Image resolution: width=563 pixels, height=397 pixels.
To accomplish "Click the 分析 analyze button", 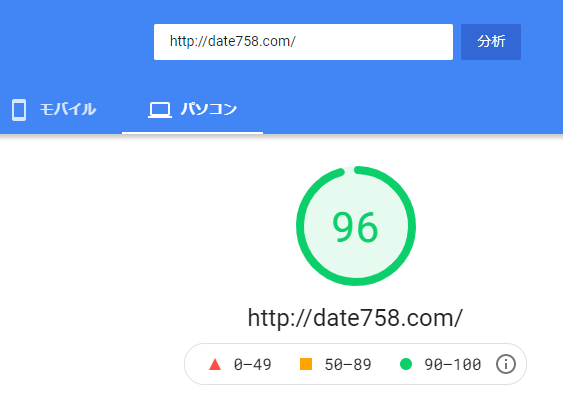I will pos(491,42).
